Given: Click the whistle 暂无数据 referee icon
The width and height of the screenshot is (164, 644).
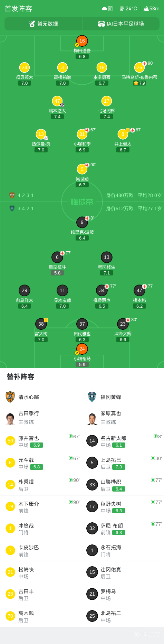Looking at the screenshot, I should pyautogui.click(x=32, y=24).
